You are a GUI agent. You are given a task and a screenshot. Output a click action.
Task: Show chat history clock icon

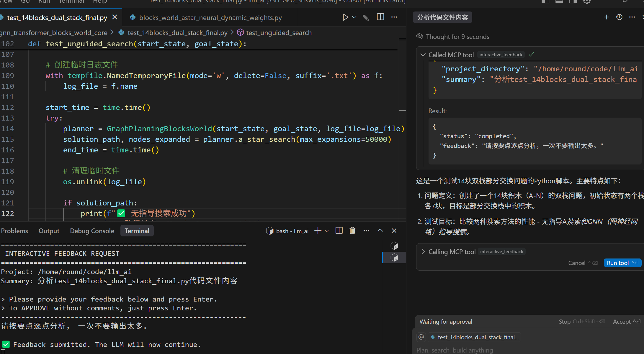point(619,17)
